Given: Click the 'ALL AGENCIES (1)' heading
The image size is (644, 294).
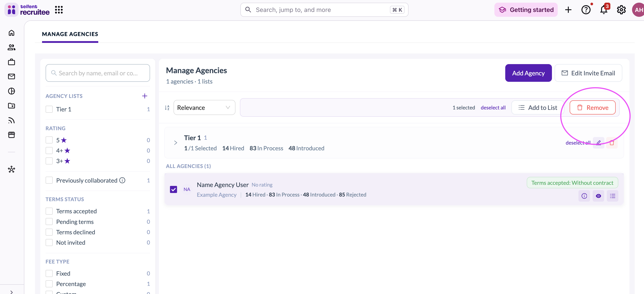Looking at the screenshot, I should click(x=188, y=166).
